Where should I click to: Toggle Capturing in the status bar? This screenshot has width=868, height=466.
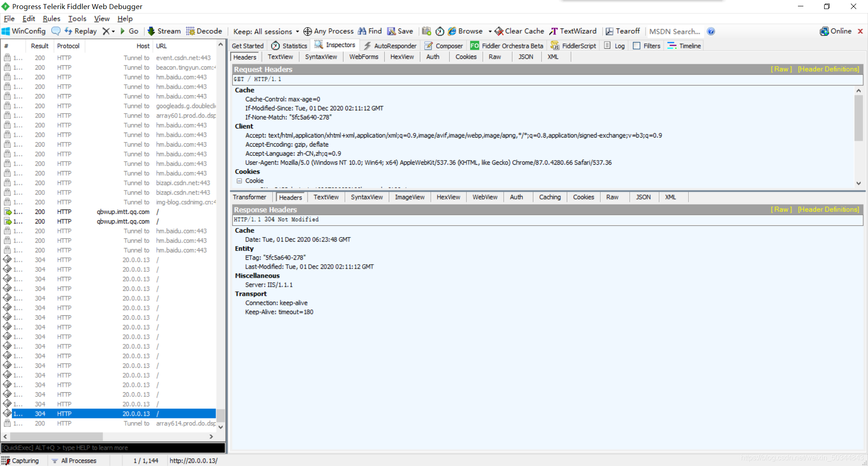click(20, 461)
